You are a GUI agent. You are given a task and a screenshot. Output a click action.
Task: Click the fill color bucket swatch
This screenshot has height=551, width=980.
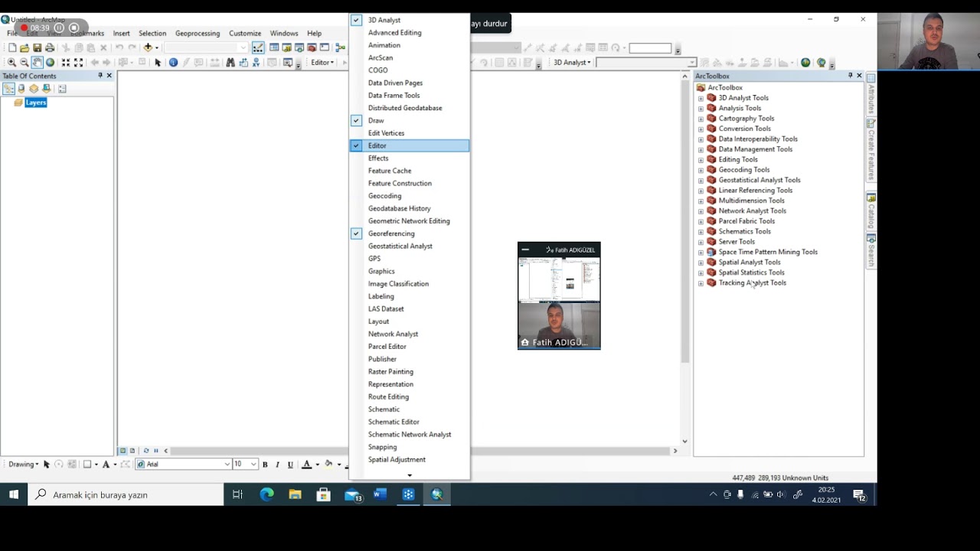tap(328, 465)
